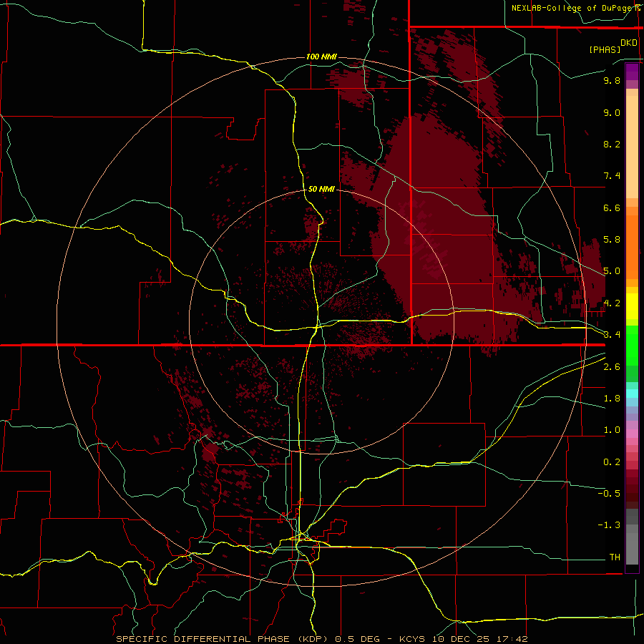This screenshot has height=644, width=644.
Task: Click the 4.2 legend value
Action: click(612, 303)
